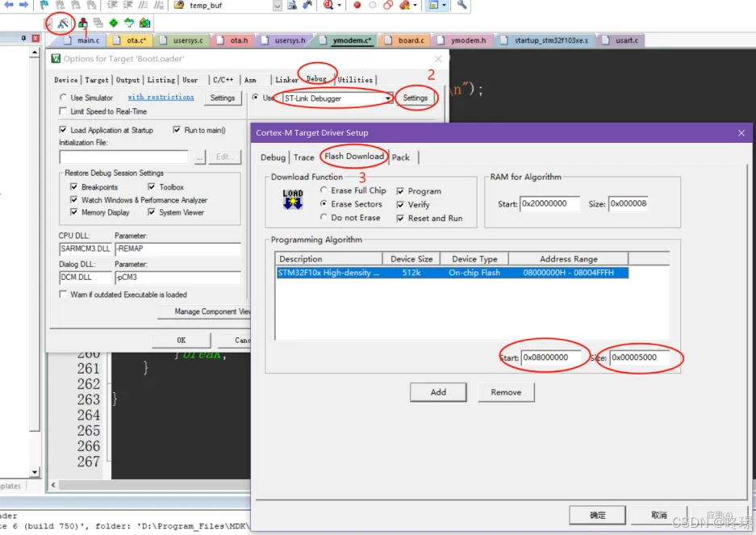Toggle the Program checkbox
Screen dimensions: 756x535
coord(400,191)
